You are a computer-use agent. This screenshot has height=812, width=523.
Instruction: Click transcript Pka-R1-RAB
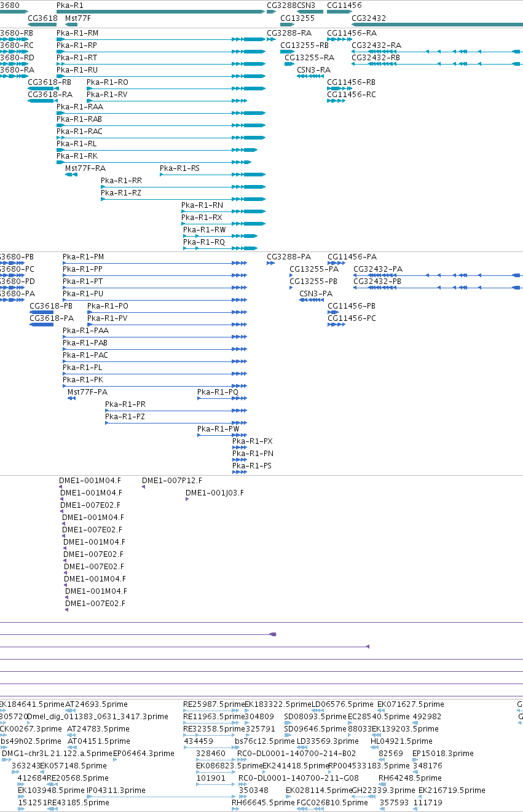point(79,119)
